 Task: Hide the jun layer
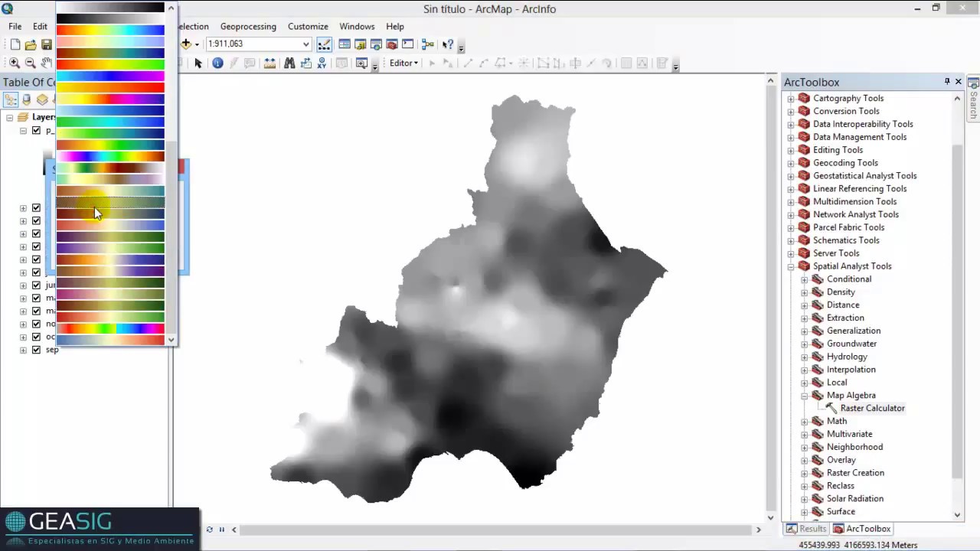click(x=36, y=285)
